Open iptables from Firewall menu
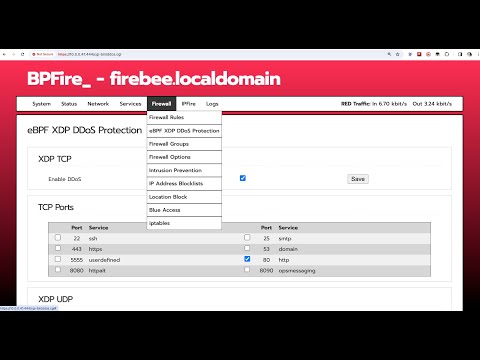The width and height of the screenshot is (480, 360). coord(184,223)
